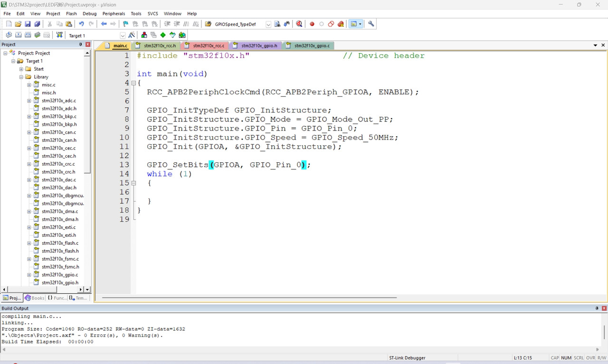Viewport: 608px width, 364px height.
Task: Switch to the stm32f10x_rcc.h tab
Action: tap(156, 46)
